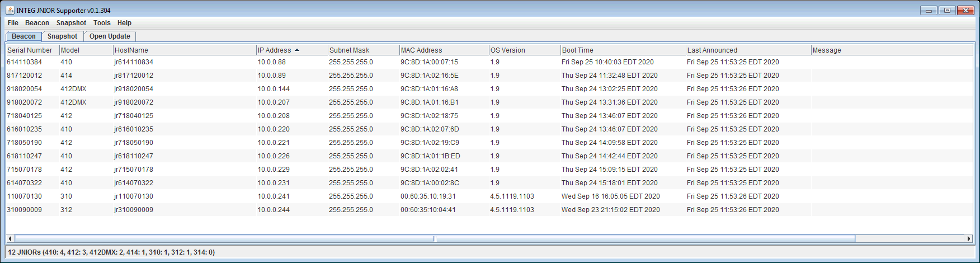980x263 pixels.
Task: Click the Java app icon in title bar
Action: (x=10, y=10)
